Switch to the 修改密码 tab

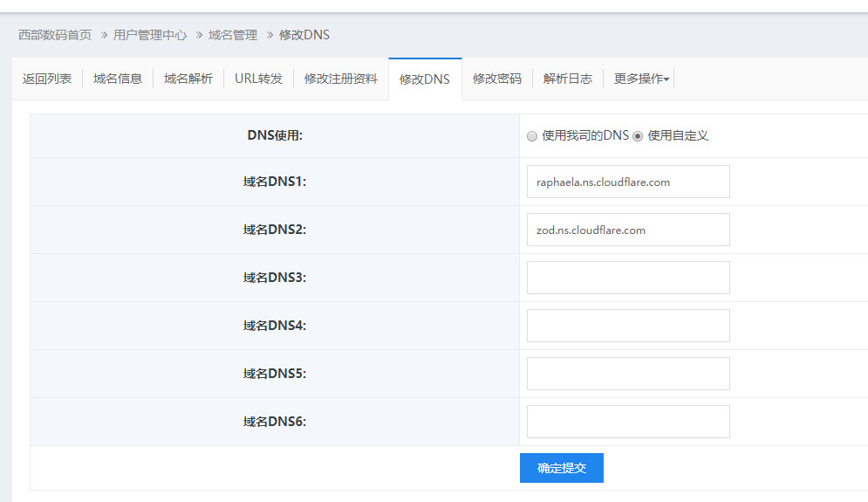pos(497,79)
